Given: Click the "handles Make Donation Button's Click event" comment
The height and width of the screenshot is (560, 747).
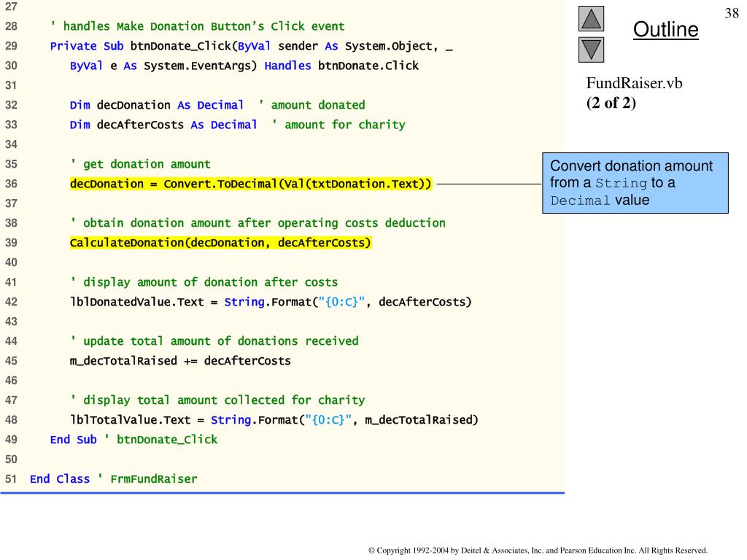Looking at the screenshot, I should (198, 26).
